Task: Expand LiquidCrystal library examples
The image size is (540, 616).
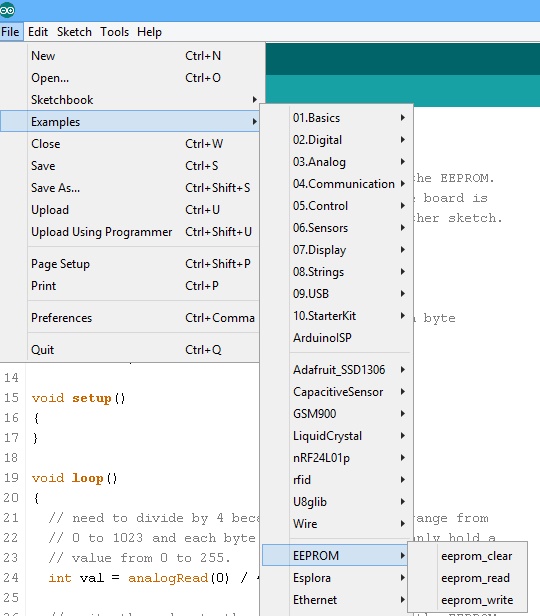Action: pyautogui.click(x=337, y=436)
